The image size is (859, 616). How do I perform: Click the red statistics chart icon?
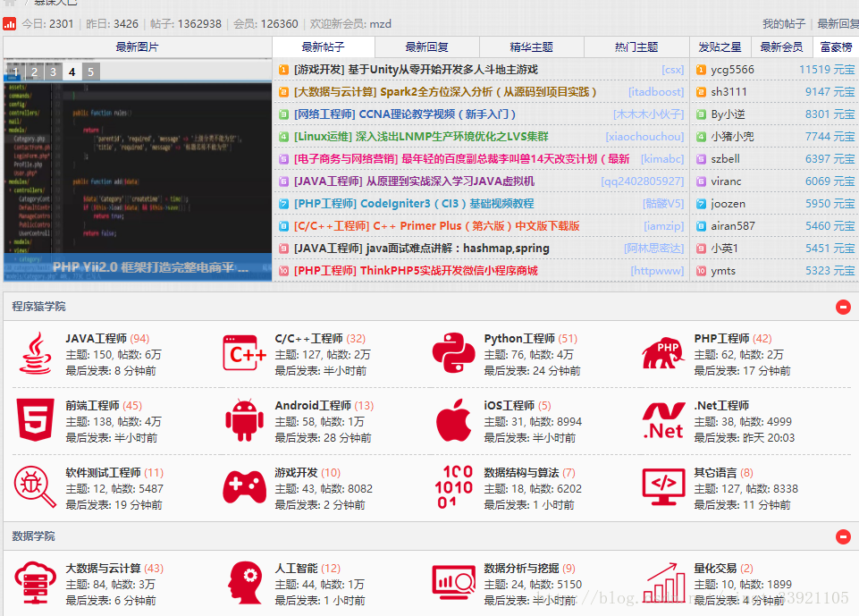(9, 23)
